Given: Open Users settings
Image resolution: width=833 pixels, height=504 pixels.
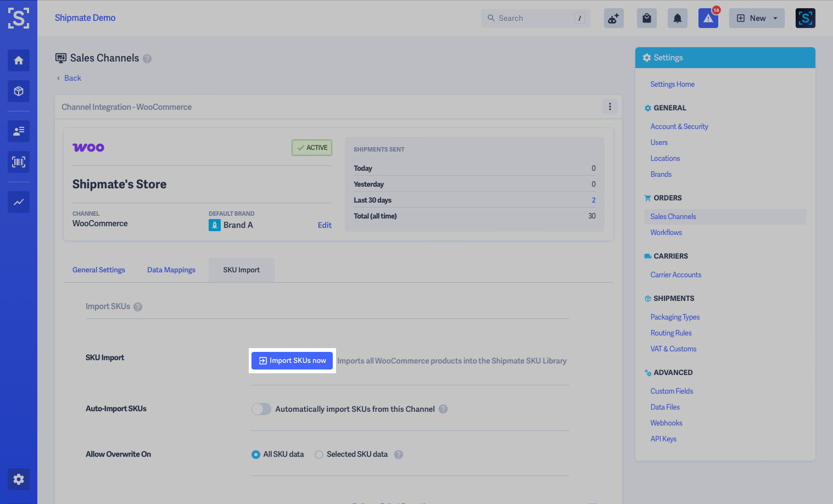Looking at the screenshot, I should coord(659,143).
